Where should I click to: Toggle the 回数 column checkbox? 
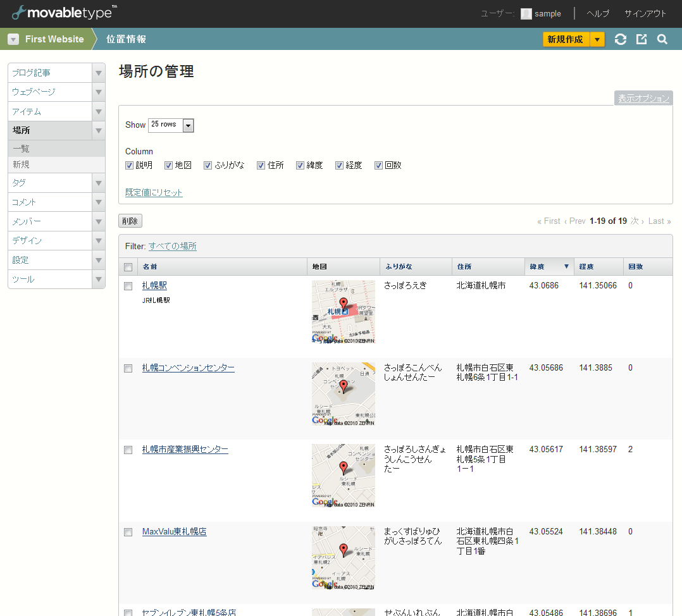tap(378, 165)
